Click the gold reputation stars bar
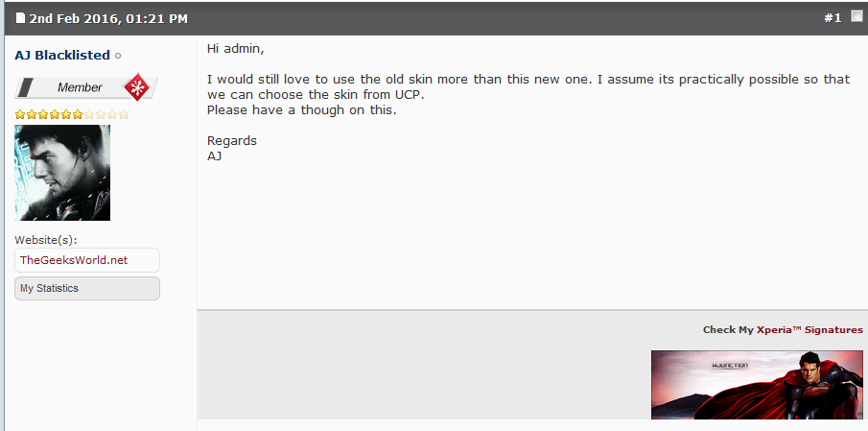This screenshot has width=868, height=431. point(71,114)
